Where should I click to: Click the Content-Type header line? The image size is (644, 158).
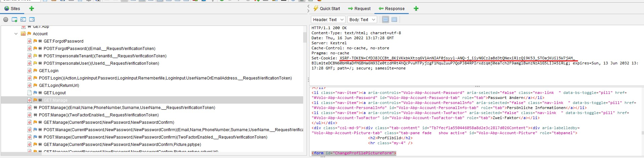pos(356,33)
